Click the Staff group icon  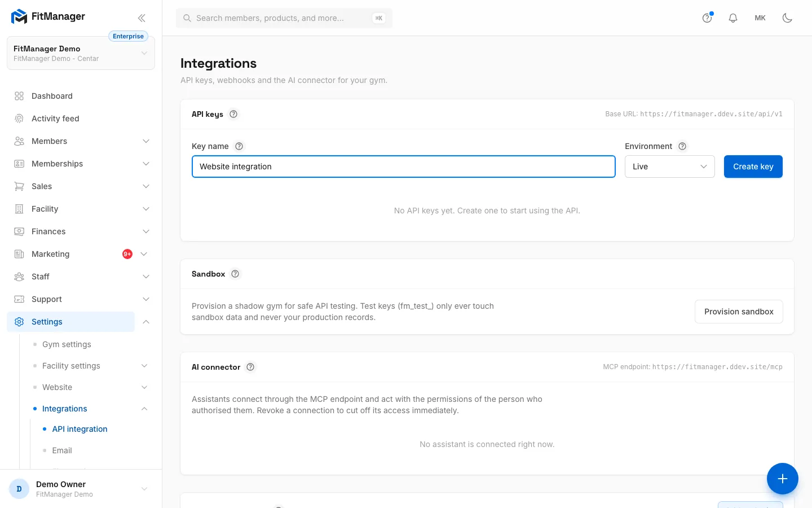19,277
